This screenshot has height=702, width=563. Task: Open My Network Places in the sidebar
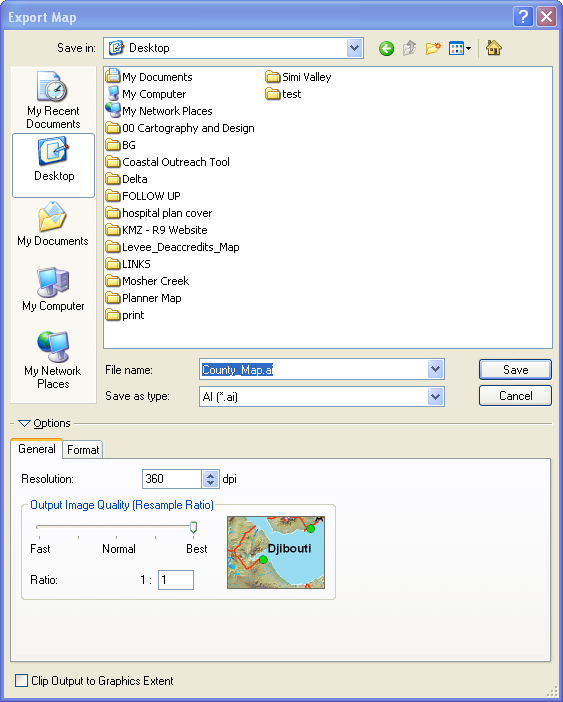coord(53,360)
